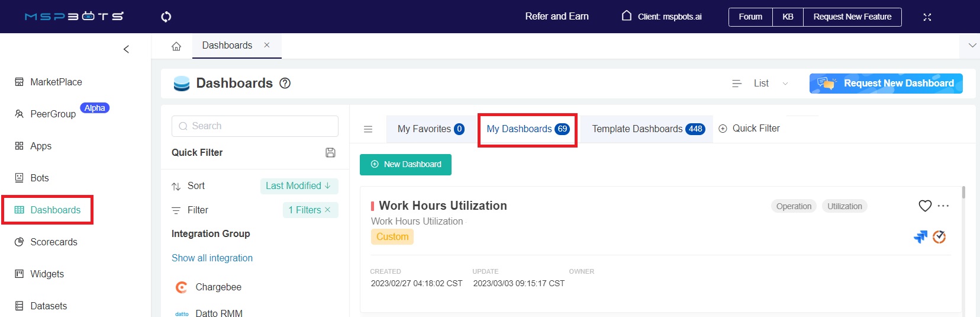
Task: Click the hamburger menu beside My Favorites
Action: coord(368,129)
